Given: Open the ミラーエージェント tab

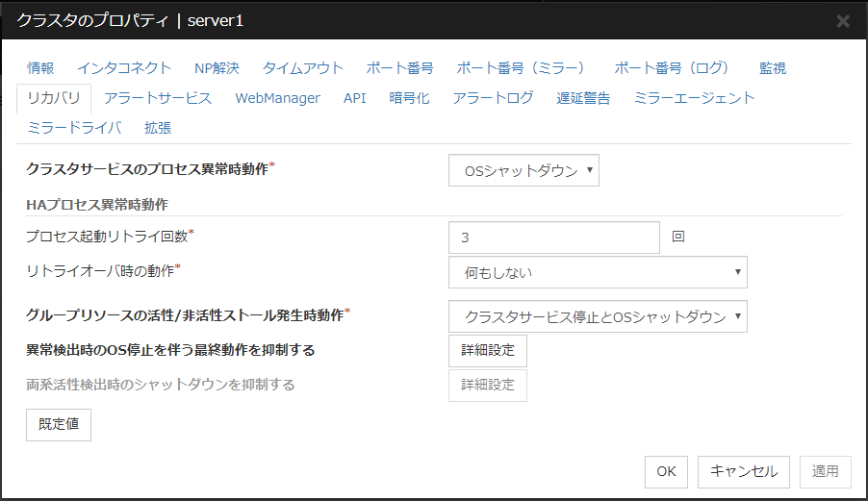Looking at the screenshot, I should click(694, 98).
